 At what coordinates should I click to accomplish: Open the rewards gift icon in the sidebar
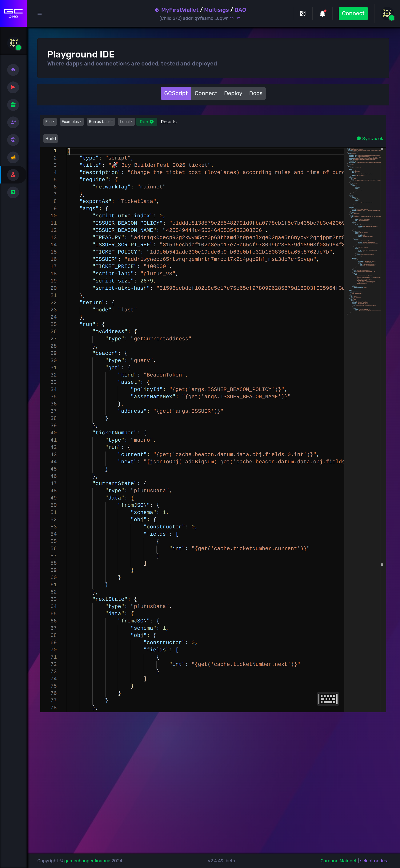pyautogui.click(x=13, y=105)
